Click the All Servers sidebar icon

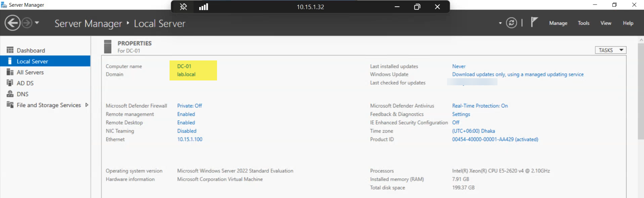pos(10,72)
